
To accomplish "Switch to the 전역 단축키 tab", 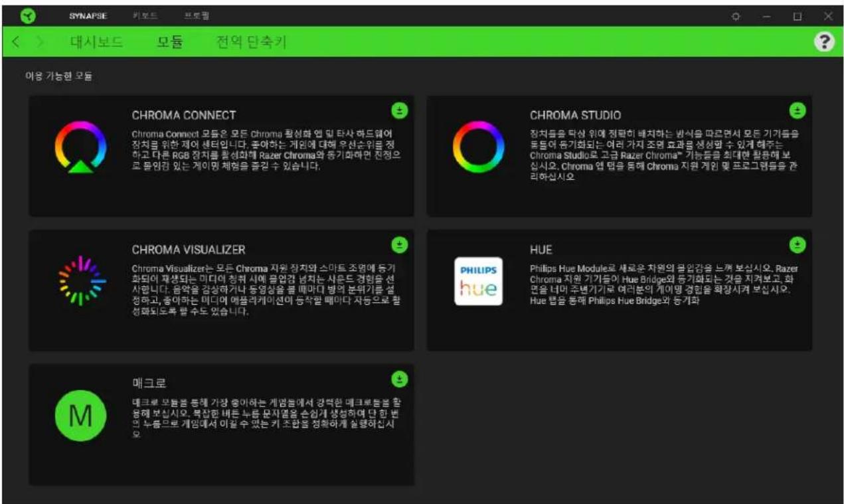I will (252, 42).
